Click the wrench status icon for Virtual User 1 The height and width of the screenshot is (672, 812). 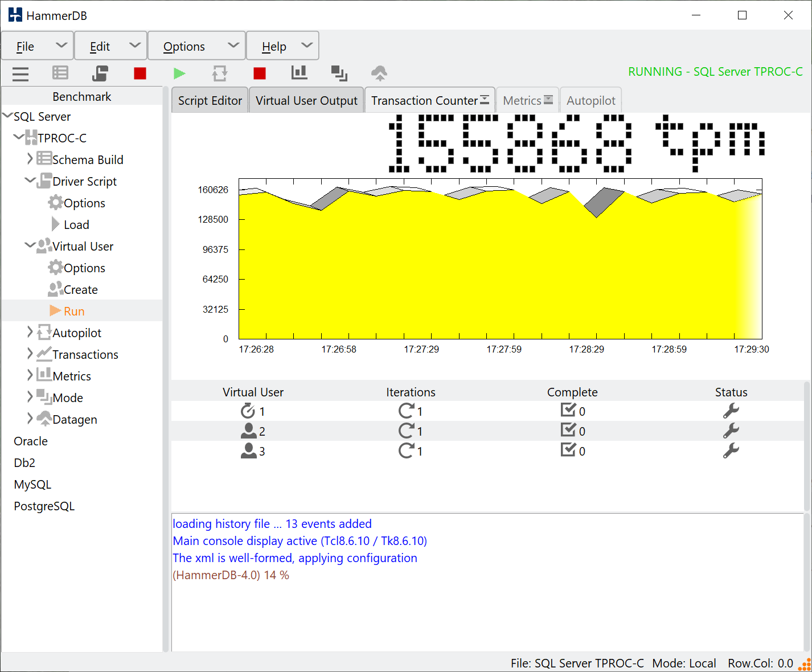click(731, 411)
